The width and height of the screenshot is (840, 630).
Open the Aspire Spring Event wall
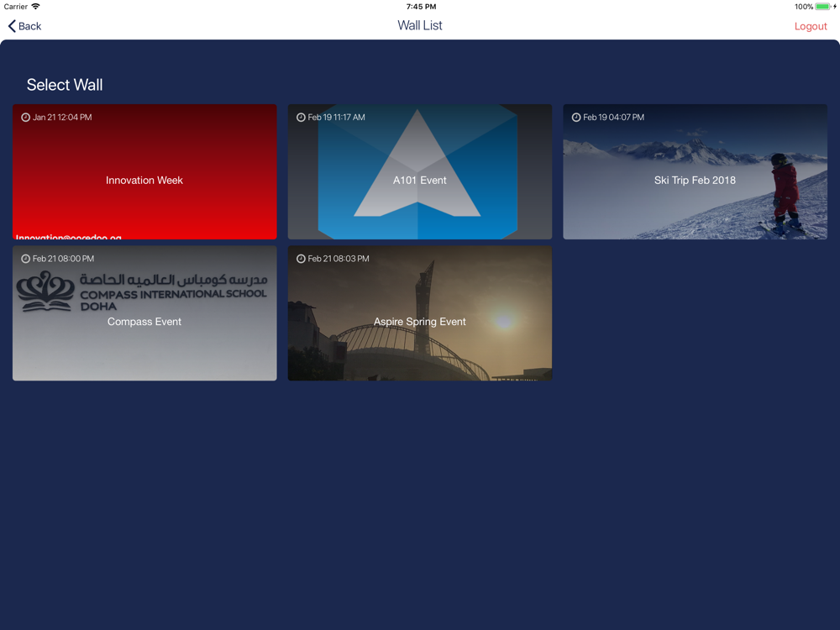pos(419,312)
